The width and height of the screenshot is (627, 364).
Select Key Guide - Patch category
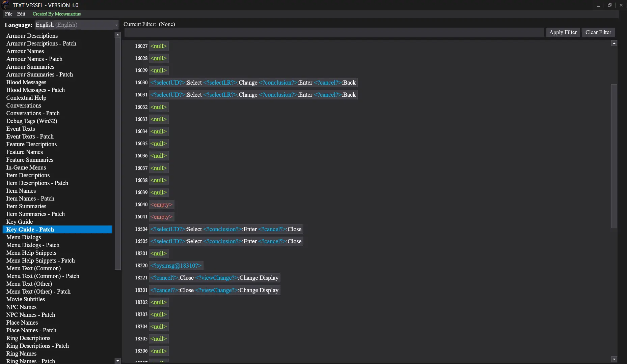57,230
